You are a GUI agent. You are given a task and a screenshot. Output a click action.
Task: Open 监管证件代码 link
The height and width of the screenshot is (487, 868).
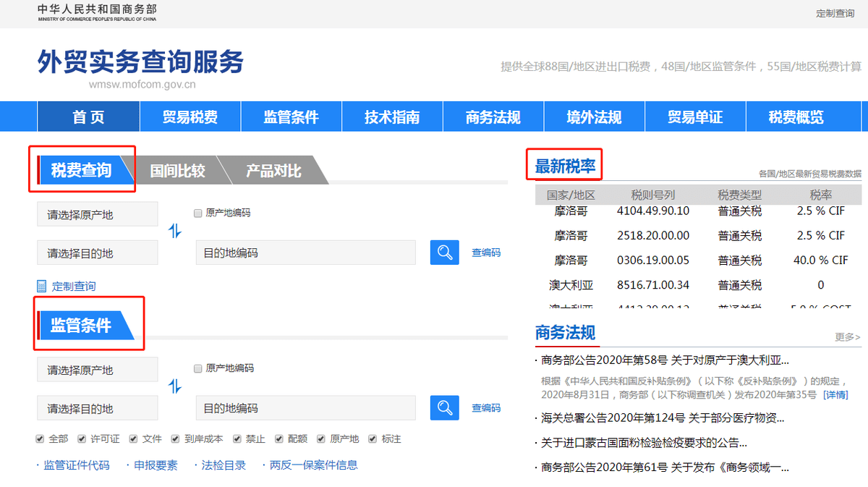(x=77, y=465)
